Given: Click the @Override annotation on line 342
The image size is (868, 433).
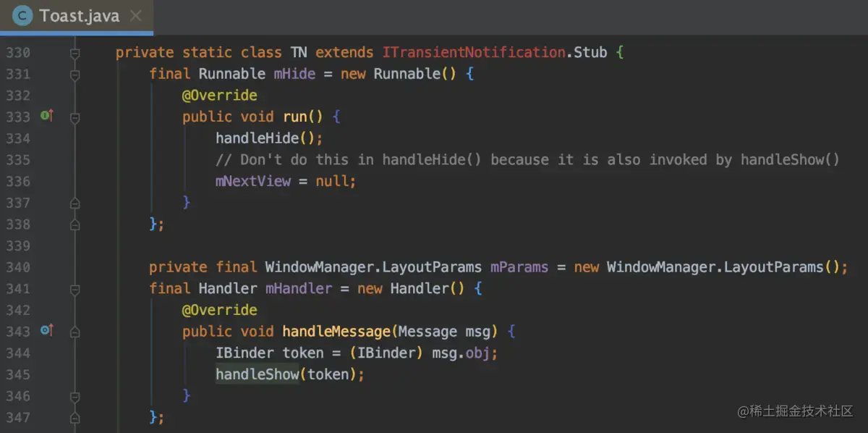Looking at the screenshot, I should point(220,310).
